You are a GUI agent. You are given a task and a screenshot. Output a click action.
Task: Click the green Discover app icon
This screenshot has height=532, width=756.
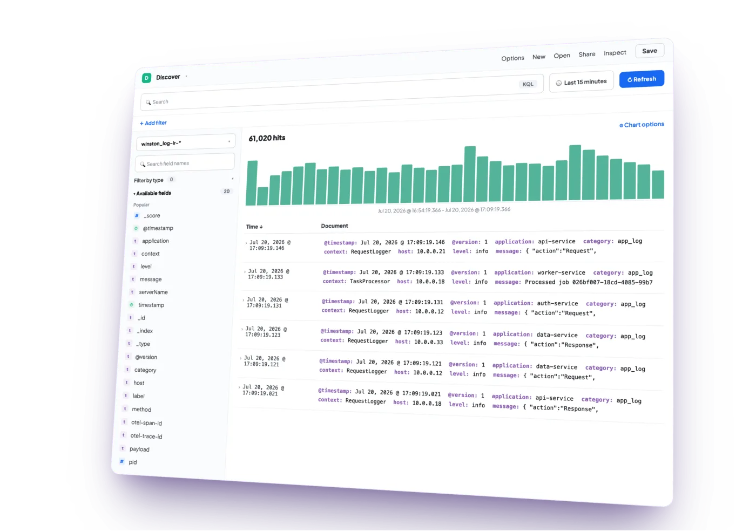[146, 78]
